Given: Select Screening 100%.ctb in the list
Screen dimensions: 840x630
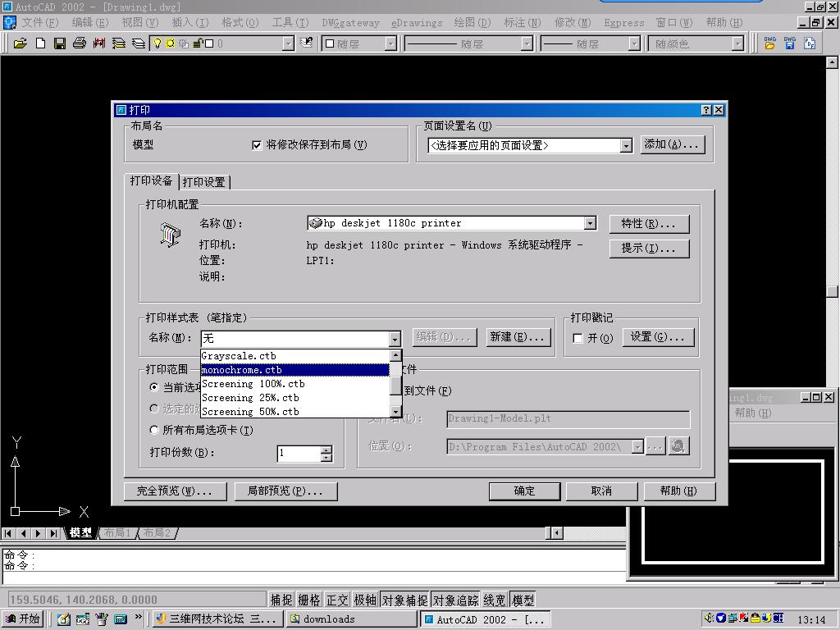Looking at the screenshot, I should 294,384.
